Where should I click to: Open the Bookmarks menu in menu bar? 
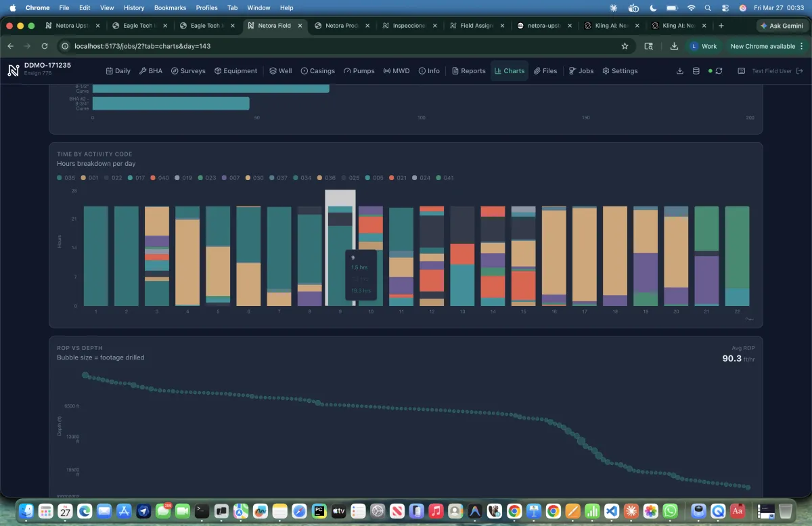169,7
